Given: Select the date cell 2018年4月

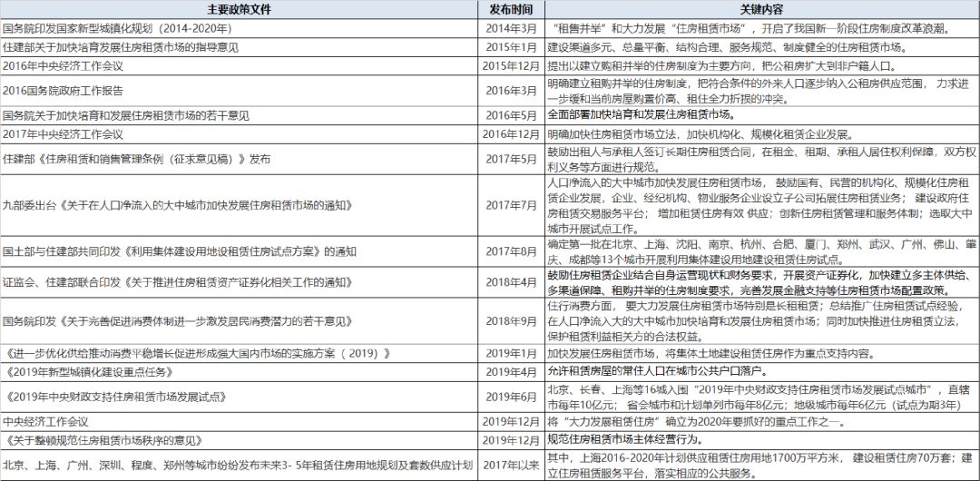Looking at the screenshot, I should pyautogui.click(x=513, y=283).
